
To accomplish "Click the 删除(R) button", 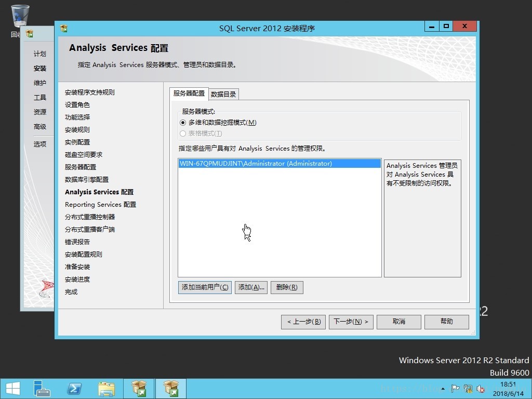I will coord(287,287).
